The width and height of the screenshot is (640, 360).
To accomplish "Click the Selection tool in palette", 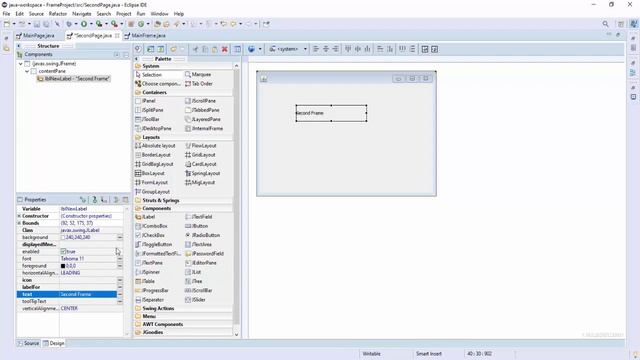I will (149, 75).
